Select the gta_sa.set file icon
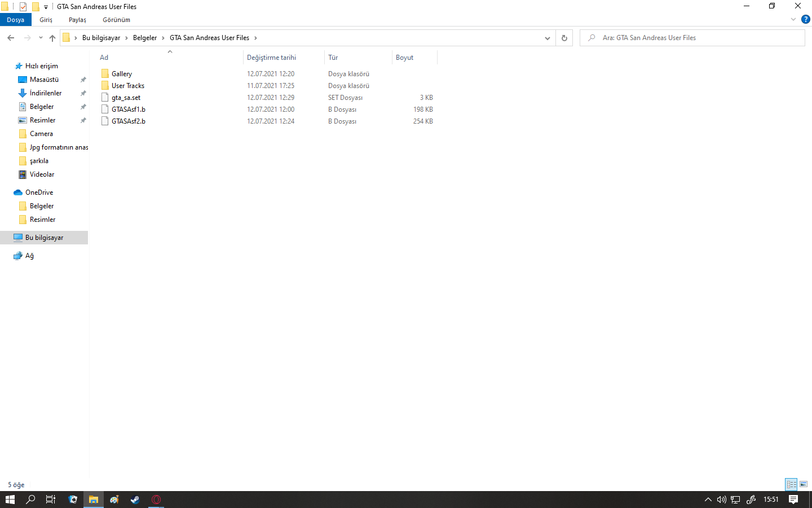This screenshot has width=812, height=508. [105, 98]
